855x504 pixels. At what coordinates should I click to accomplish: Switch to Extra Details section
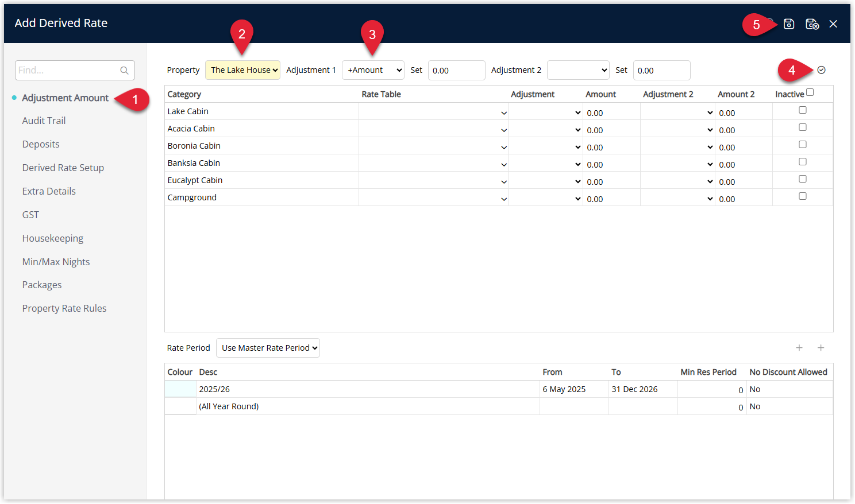click(x=49, y=191)
